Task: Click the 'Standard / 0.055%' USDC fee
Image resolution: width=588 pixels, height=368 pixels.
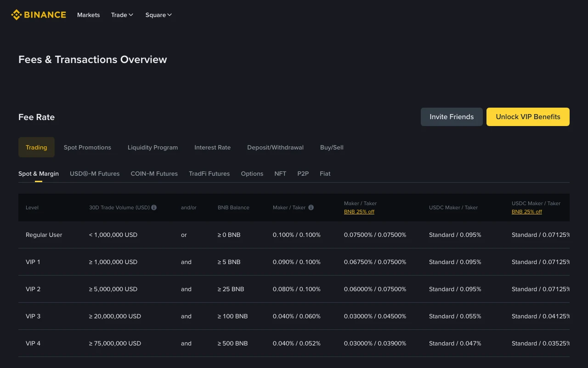Action: click(455, 316)
